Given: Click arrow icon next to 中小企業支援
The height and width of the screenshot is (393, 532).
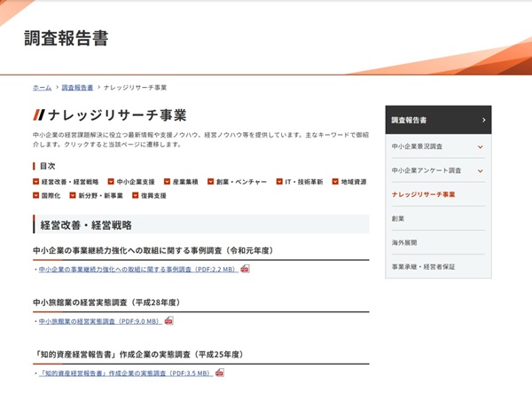Looking at the screenshot, I should click(111, 182).
